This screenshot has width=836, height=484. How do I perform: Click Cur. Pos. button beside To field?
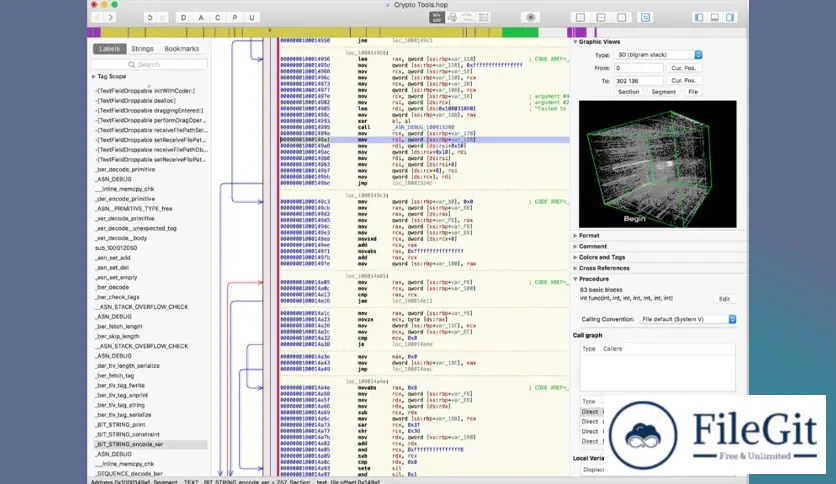tap(684, 80)
